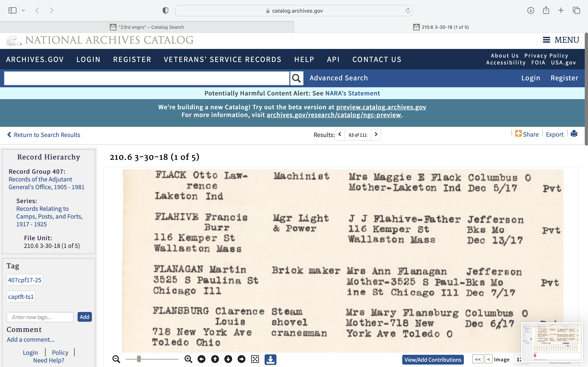Click Return to Search Results link
The height and width of the screenshot is (367, 588).
click(x=44, y=135)
